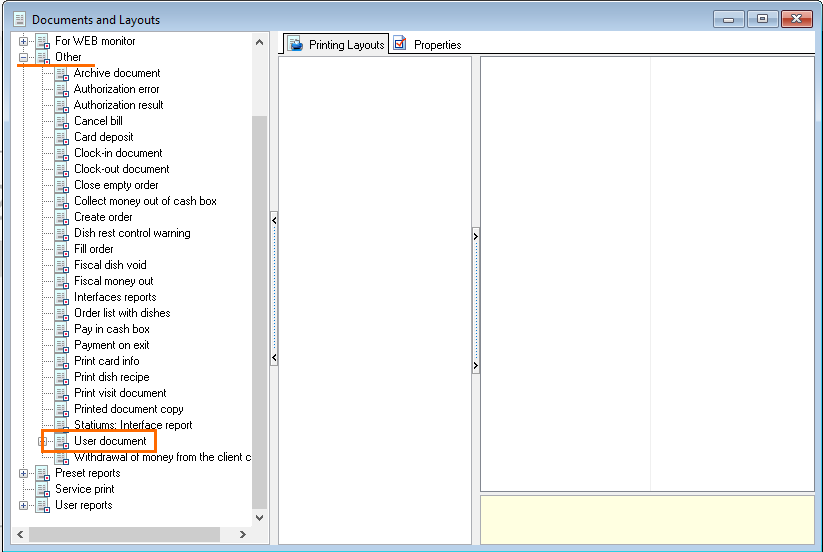Image resolution: width=823 pixels, height=552 pixels.
Task: Expand the For WEB monitor node
Action: 24,41
